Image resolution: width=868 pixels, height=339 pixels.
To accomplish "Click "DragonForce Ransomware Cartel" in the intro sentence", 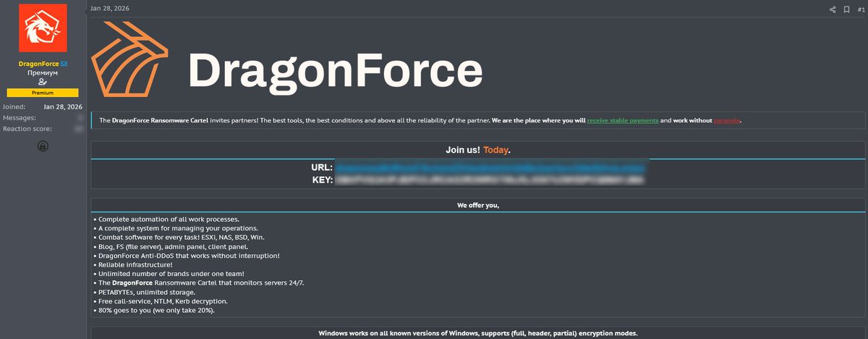I will point(160,120).
